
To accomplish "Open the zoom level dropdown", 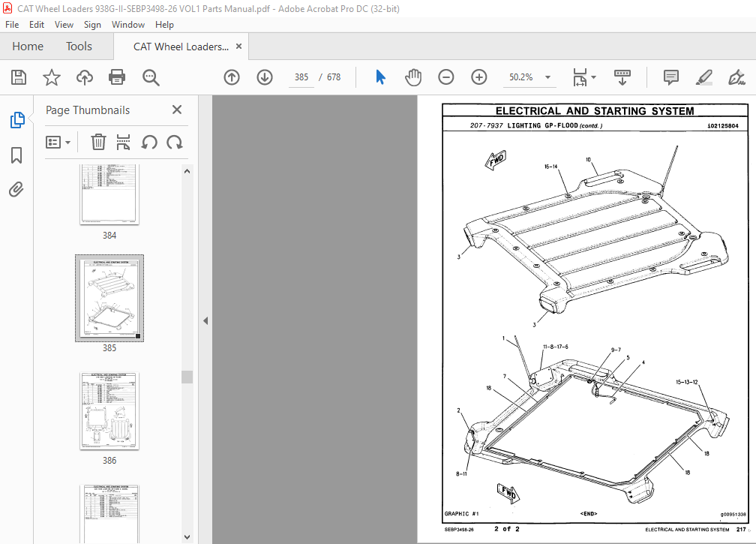I will [547, 77].
